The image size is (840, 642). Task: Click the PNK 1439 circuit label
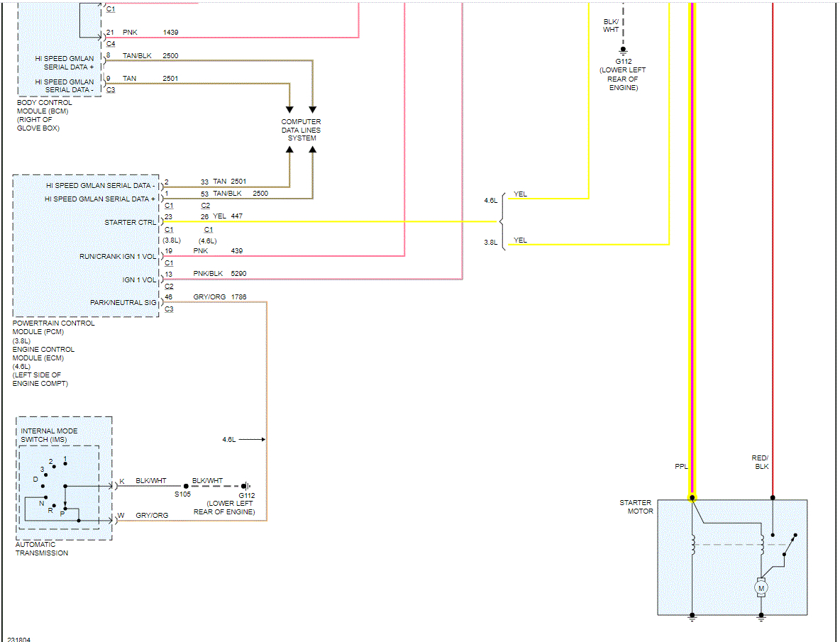pos(150,32)
